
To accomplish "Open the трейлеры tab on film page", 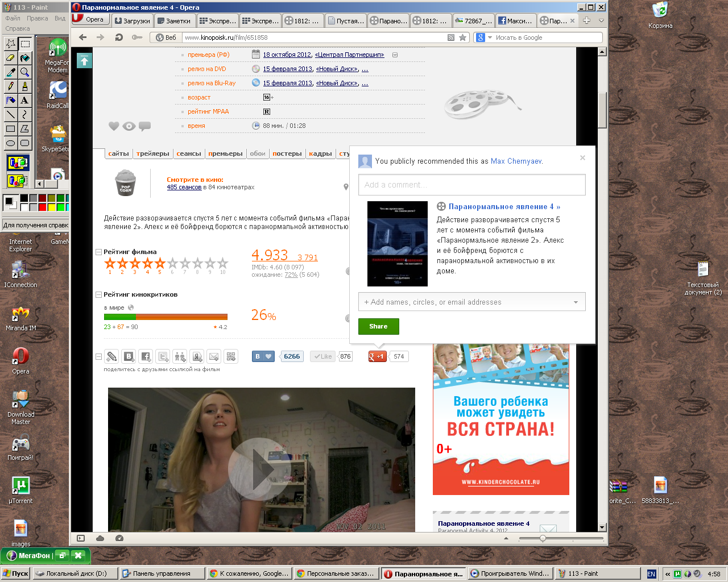I will pyautogui.click(x=152, y=153).
